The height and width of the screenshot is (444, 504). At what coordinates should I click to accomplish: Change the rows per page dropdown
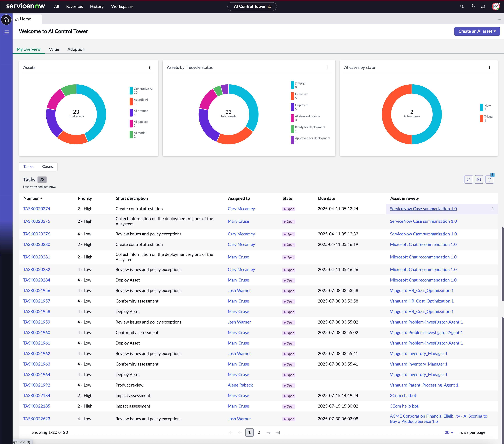(x=449, y=432)
